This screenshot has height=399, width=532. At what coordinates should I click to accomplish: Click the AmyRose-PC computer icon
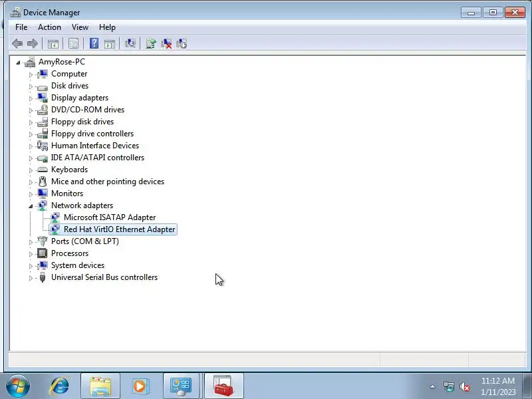(x=30, y=62)
